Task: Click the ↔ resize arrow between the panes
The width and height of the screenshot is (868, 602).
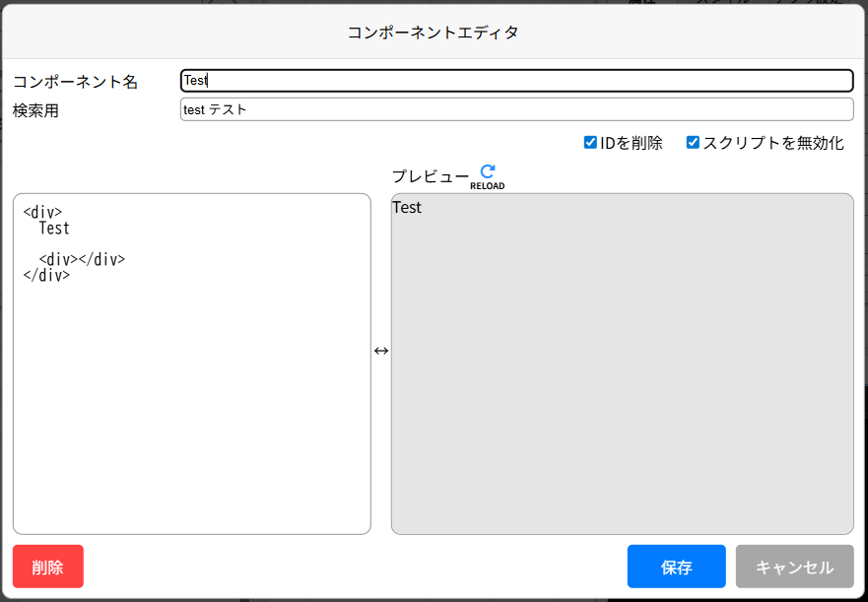Action: (x=380, y=351)
